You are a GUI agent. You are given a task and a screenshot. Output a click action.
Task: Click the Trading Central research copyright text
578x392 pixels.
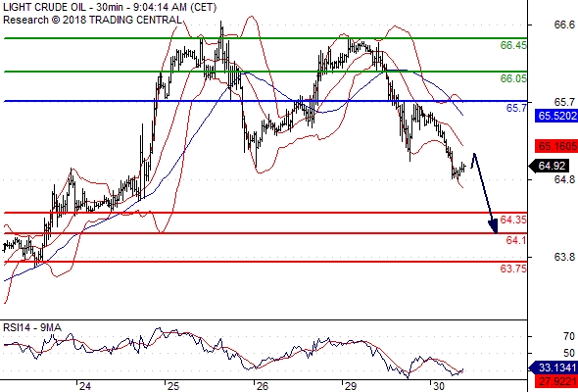tap(92, 20)
